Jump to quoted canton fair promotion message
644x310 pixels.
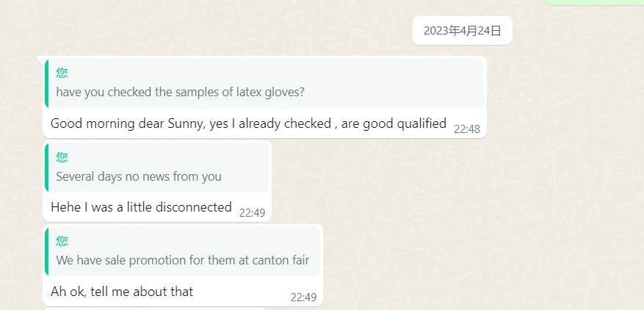pos(184,260)
